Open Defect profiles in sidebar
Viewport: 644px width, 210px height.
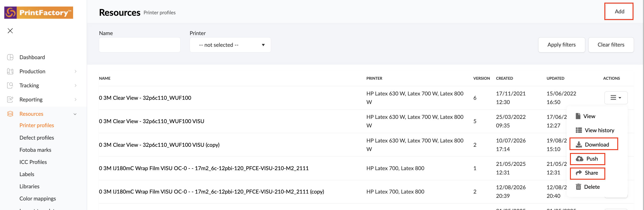click(x=37, y=138)
